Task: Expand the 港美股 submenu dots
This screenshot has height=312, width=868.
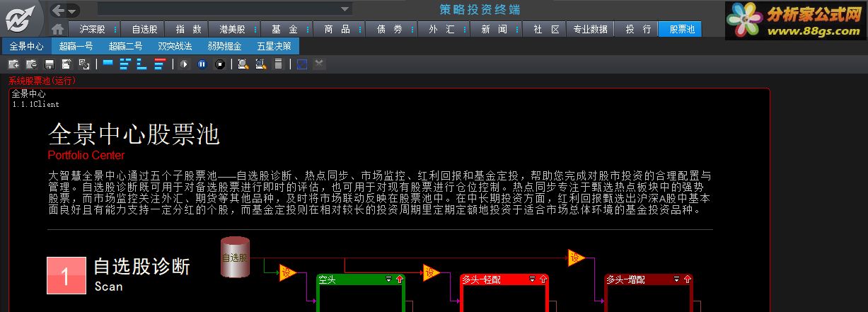Action: [x=254, y=29]
